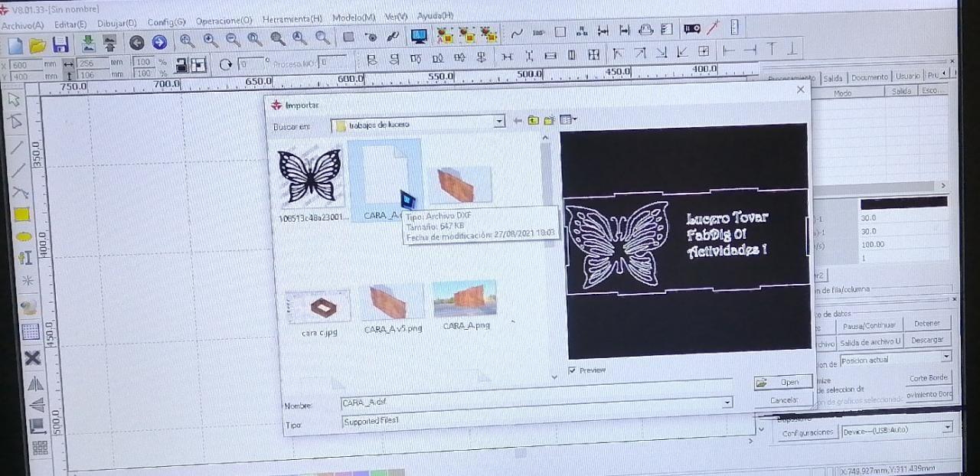Screen dimensions: 980x476
Task: Click the Detener button
Action: pos(927,324)
